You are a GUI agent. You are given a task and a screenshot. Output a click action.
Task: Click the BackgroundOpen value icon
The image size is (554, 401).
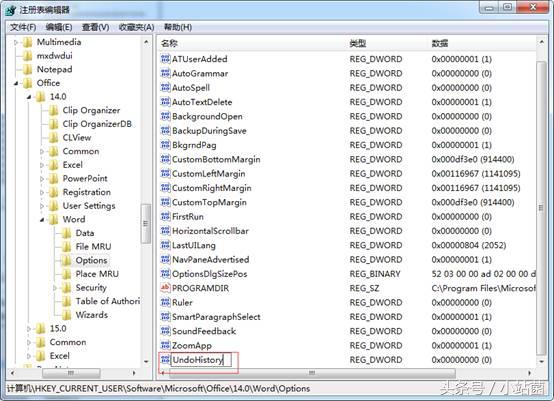click(x=165, y=116)
